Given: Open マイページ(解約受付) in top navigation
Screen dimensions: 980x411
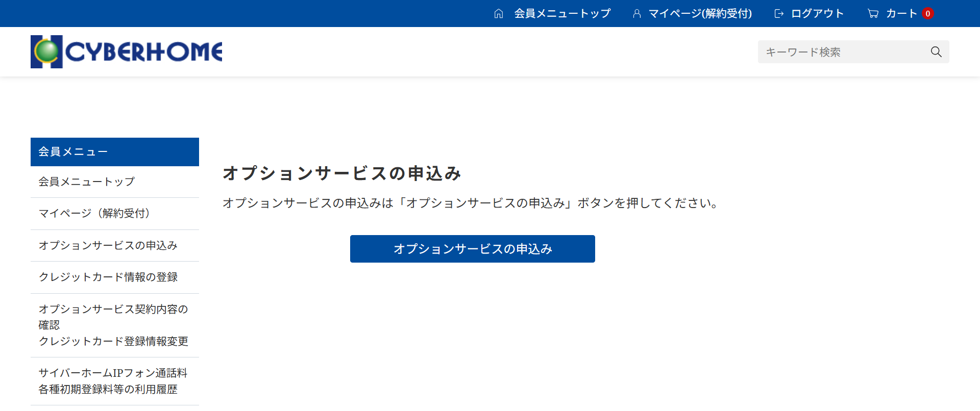Looking at the screenshot, I should 700,14.
